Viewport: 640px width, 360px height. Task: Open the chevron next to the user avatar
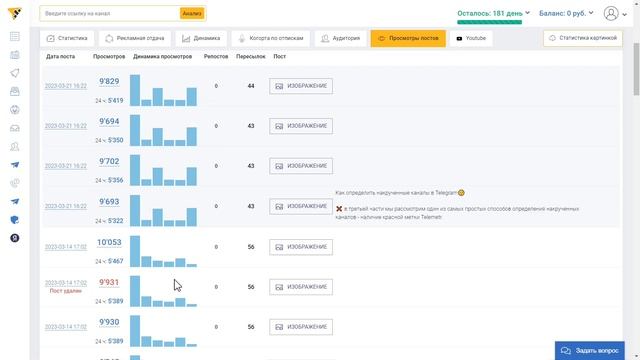624,14
